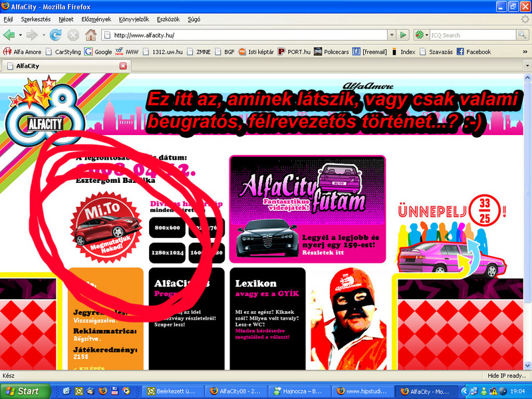Close the AlfaCity tab
532x399 pixels.
pos(123,66)
